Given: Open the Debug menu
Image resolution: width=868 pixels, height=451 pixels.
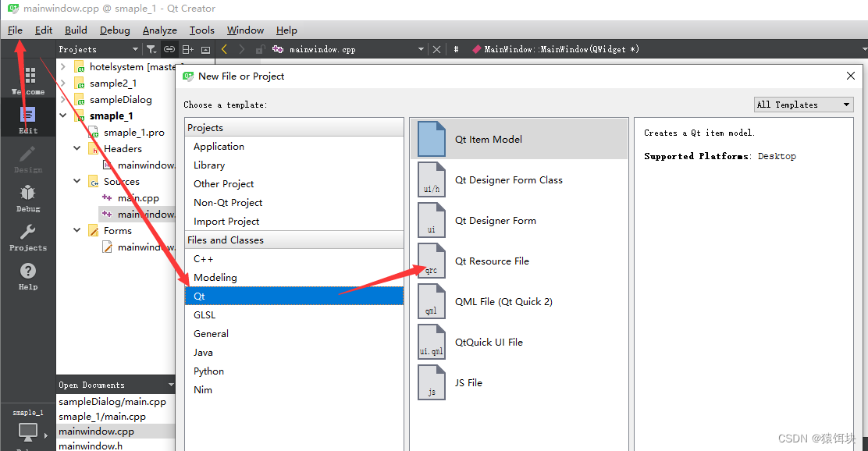Looking at the screenshot, I should [x=115, y=30].
